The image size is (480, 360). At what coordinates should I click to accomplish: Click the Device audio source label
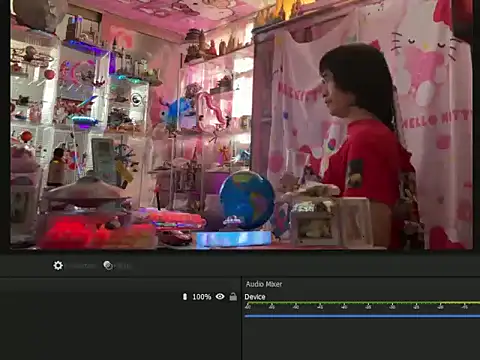tap(255, 297)
